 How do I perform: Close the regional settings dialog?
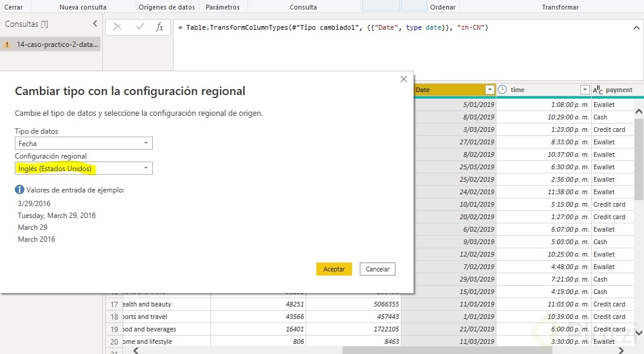(x=403, y=78)
